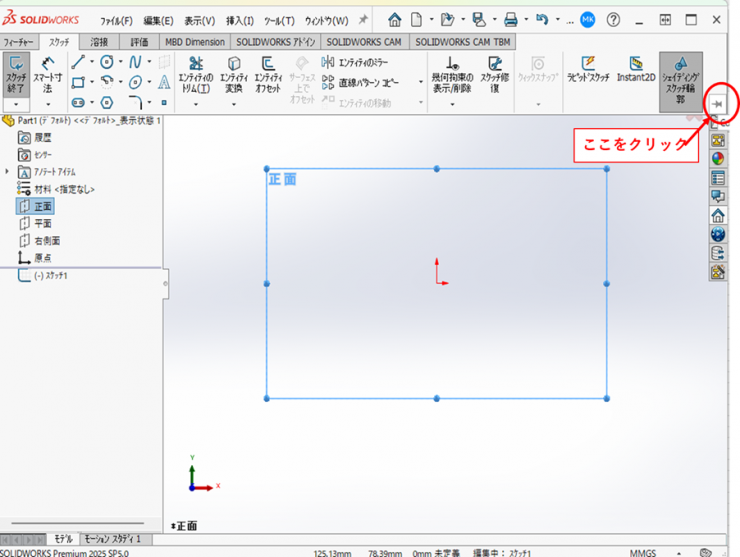Viewport: 740px width, 557px height.
Task: Open dropdown under Exit Sketch (スケッチ終了)
Action: click(16, 104)
